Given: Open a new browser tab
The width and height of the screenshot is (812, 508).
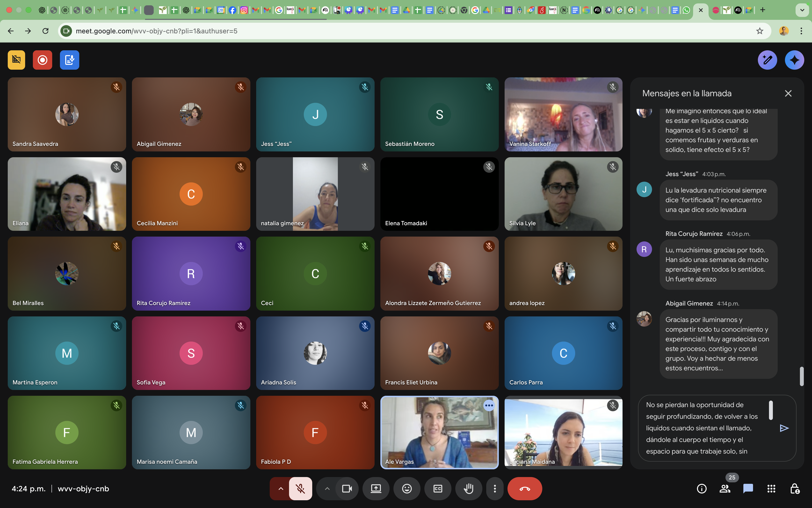Looking at the screenshot, I should [763, 10].
